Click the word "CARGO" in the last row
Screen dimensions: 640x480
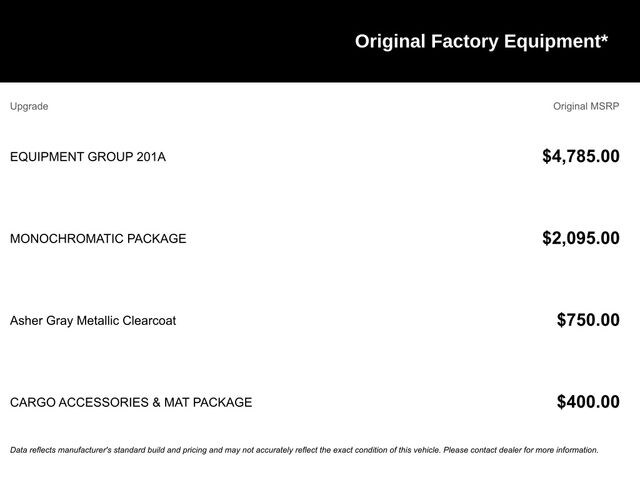(x=32, y=403)
